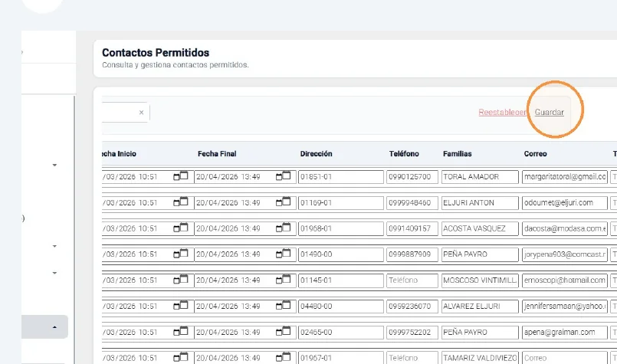The width and height of the screenshot is (617, 364).
Task: Open Fecha Inicio calendar in ACOSTA VASQUEZ row
Action: click(181, 228)
